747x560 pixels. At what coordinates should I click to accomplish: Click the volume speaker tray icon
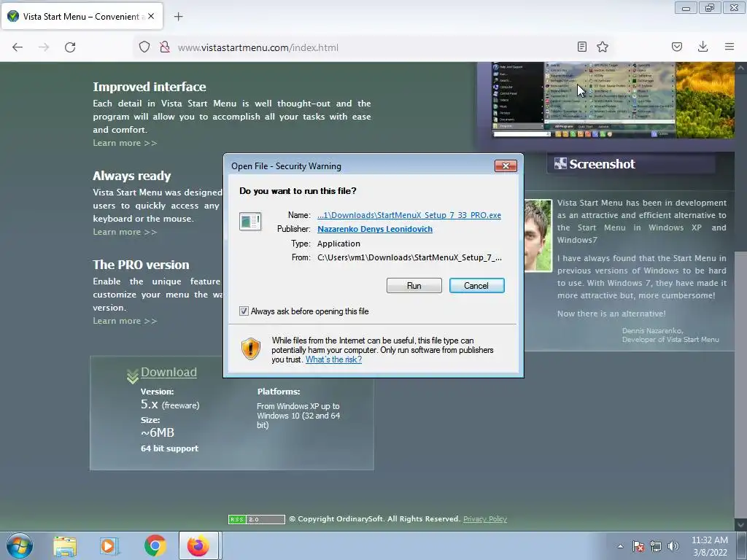click(x=673, y=546)
